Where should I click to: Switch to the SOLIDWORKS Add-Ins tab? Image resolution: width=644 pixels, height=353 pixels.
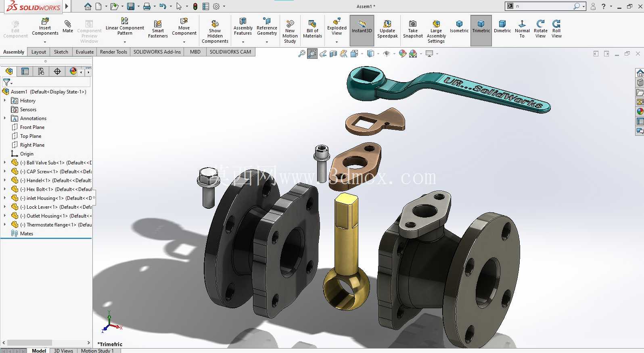[157, 52]
